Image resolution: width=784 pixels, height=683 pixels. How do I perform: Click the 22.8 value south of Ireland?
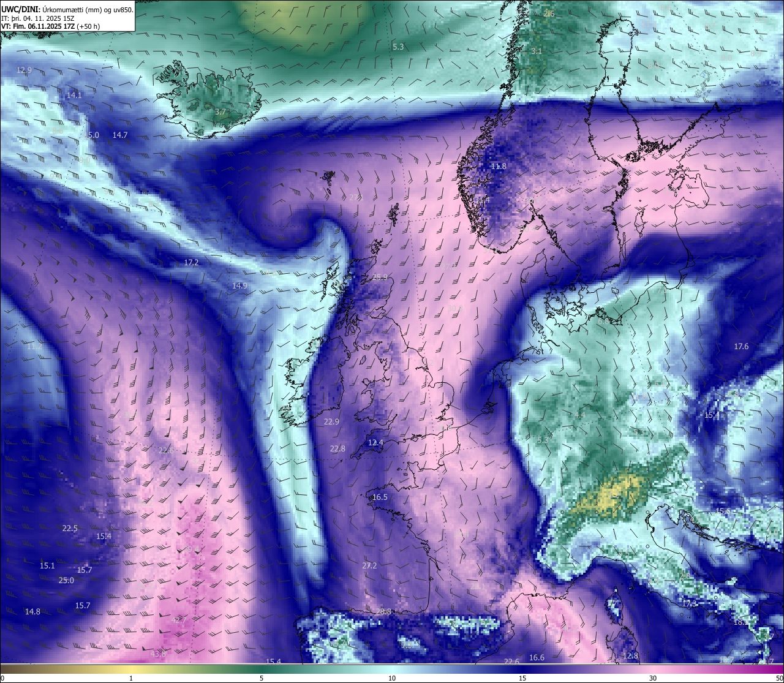(337, 448)
